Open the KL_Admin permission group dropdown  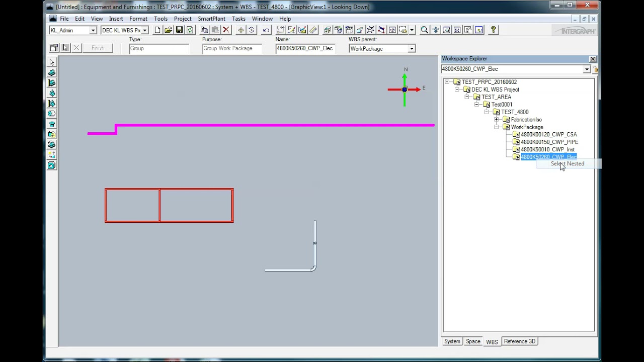click(x=93, y=30)
